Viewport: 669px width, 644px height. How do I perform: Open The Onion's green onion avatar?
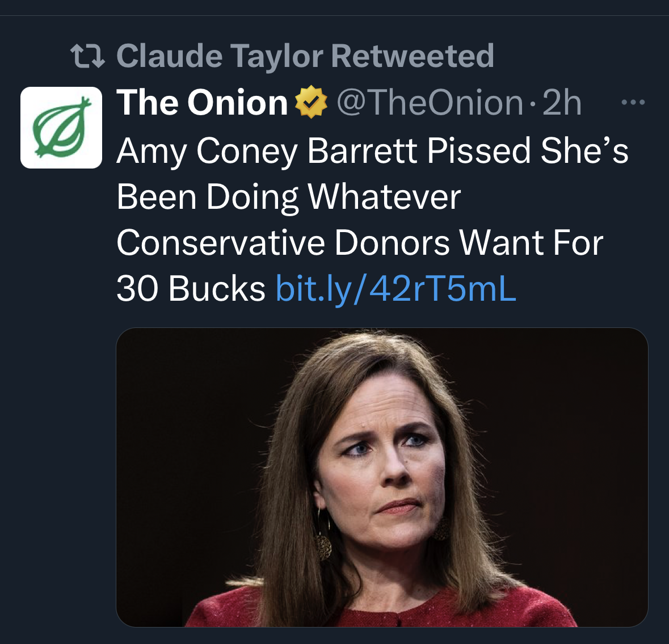coord(61,128)
